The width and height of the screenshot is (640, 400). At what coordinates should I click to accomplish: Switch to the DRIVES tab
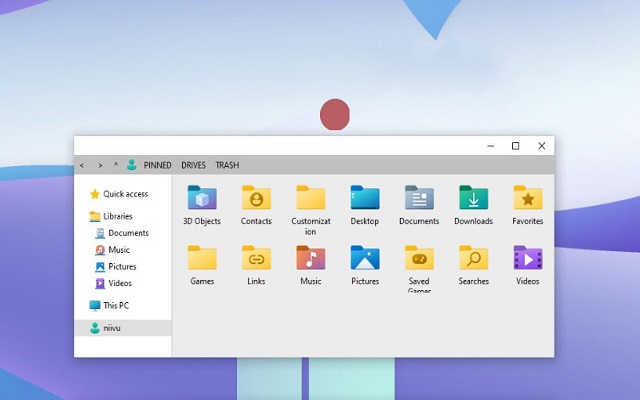193,165
